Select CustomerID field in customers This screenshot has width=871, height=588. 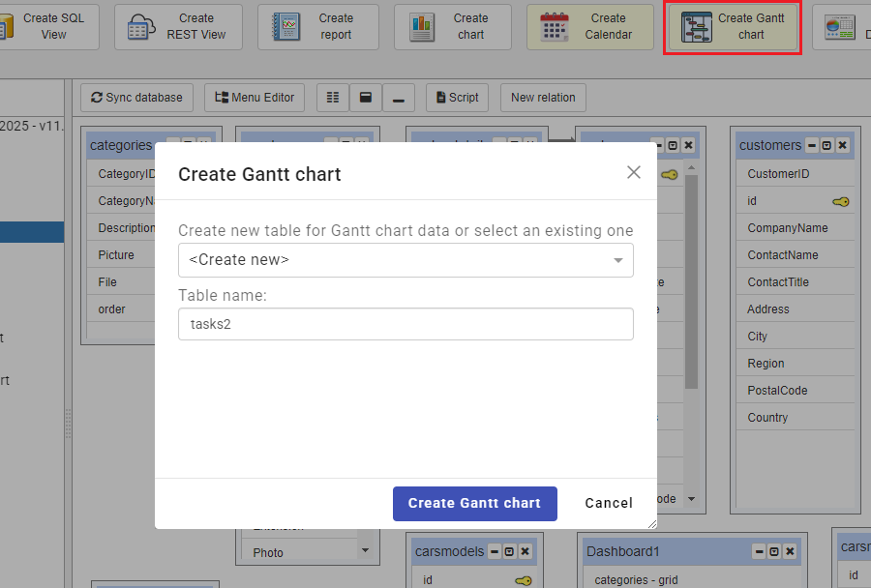point(795,174)
